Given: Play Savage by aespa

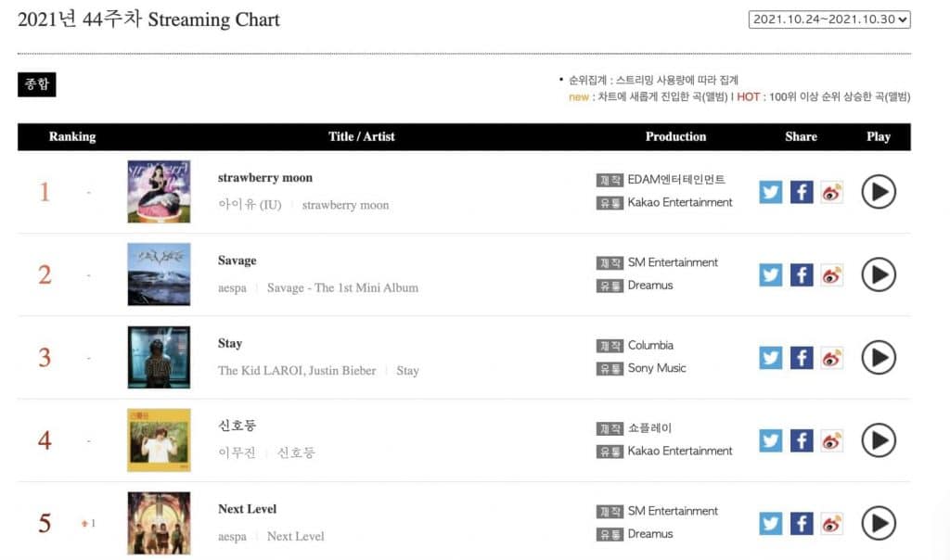Looking at the screenshot, I should tap(878, 274).
